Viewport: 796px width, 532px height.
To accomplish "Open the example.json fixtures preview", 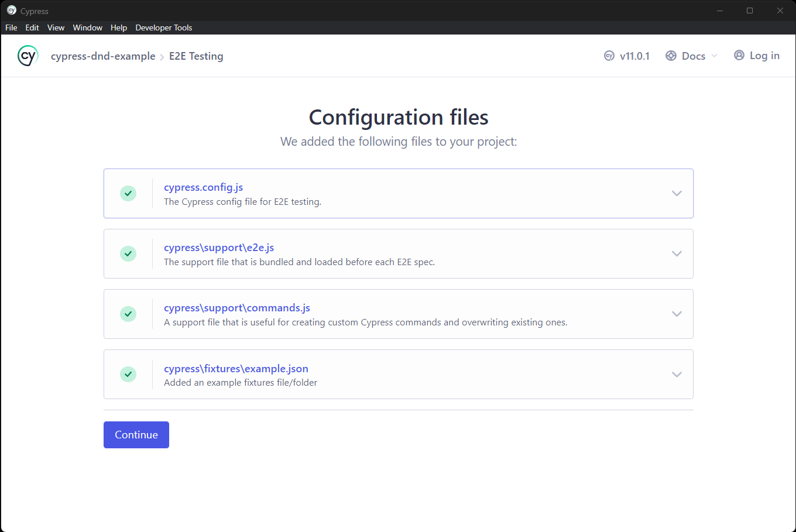I will tap(677, 374).
